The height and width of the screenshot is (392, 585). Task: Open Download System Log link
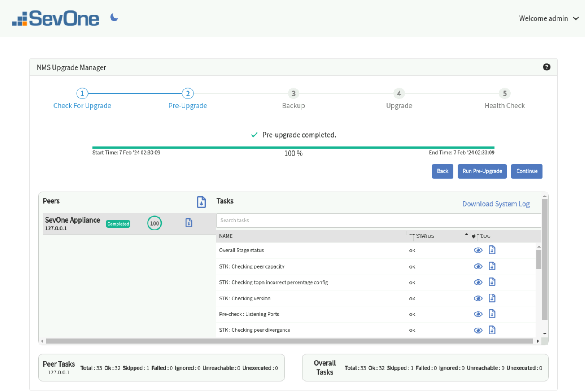tap(496, 204)
